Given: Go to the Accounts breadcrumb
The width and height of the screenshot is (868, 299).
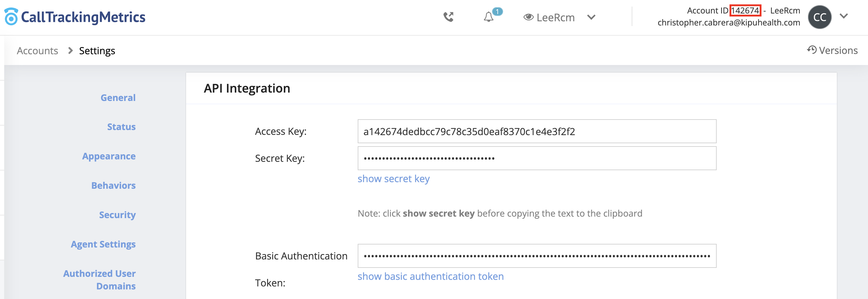Looking at the screenshot, I should [x=37, y=51].
